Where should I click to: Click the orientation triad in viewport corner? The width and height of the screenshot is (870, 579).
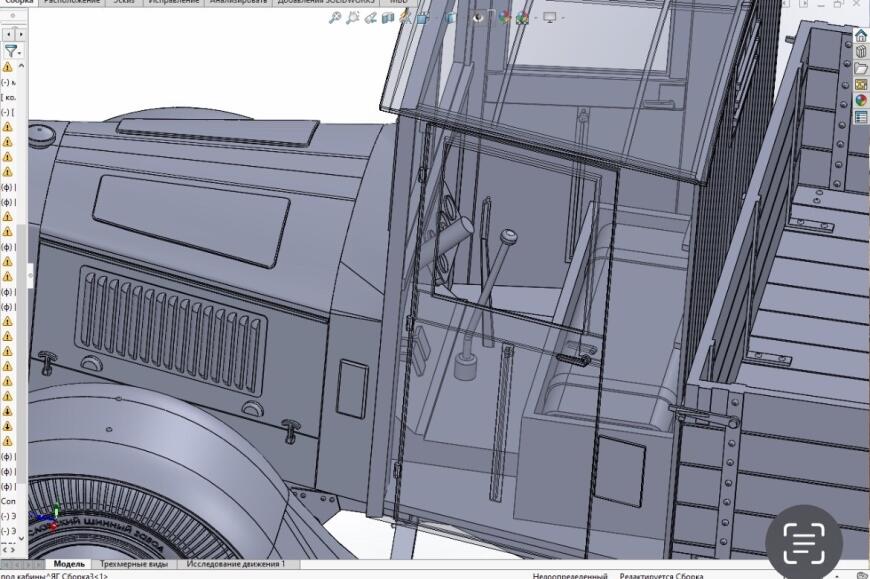click(51, 516)
